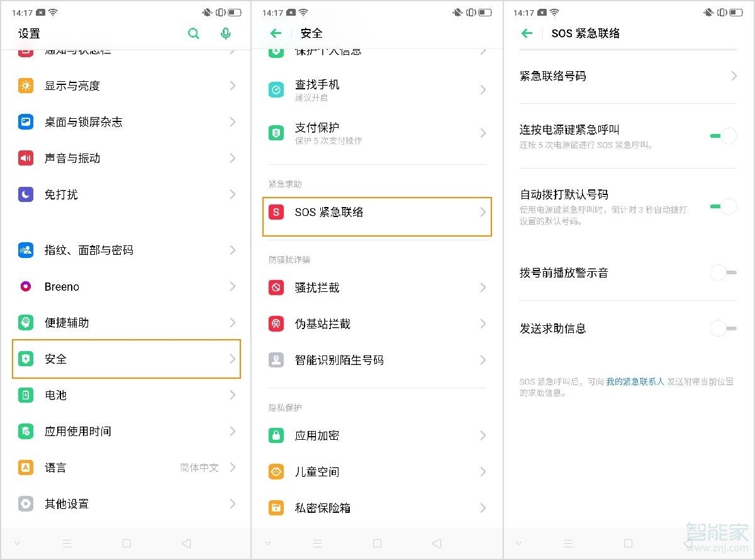Expand 紧急联络号码 via its chevron
Screen dimensions: 755x560
point(734,76)
